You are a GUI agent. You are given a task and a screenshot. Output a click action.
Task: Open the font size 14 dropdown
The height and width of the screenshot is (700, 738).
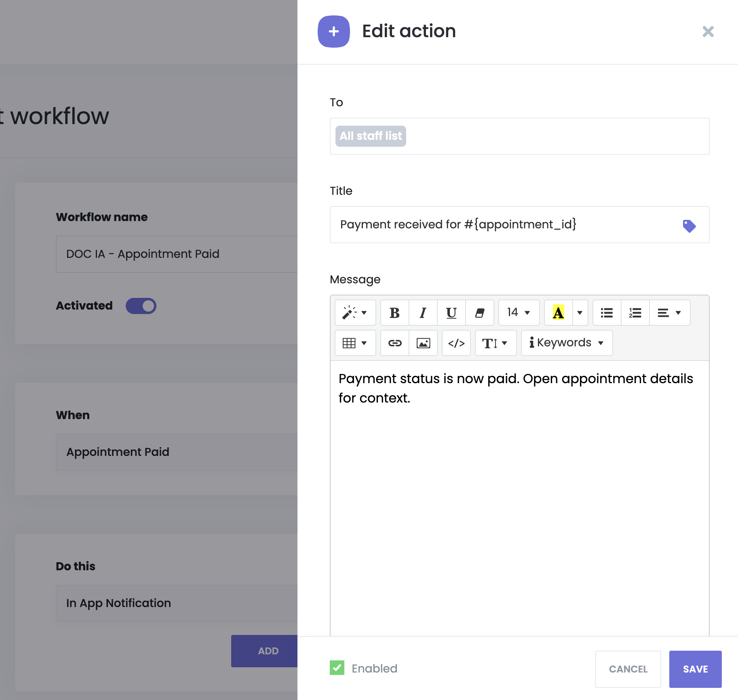519,313
